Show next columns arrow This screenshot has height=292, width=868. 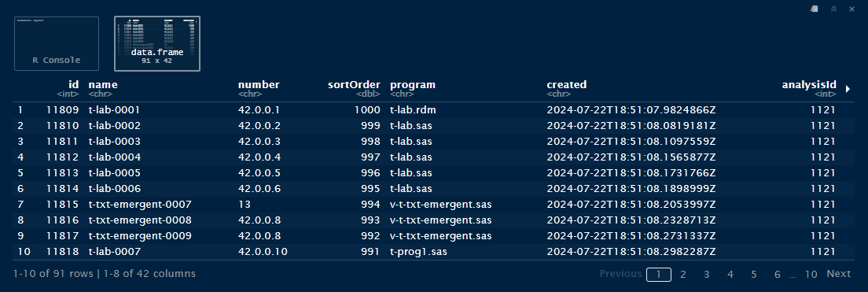[848, 89]
